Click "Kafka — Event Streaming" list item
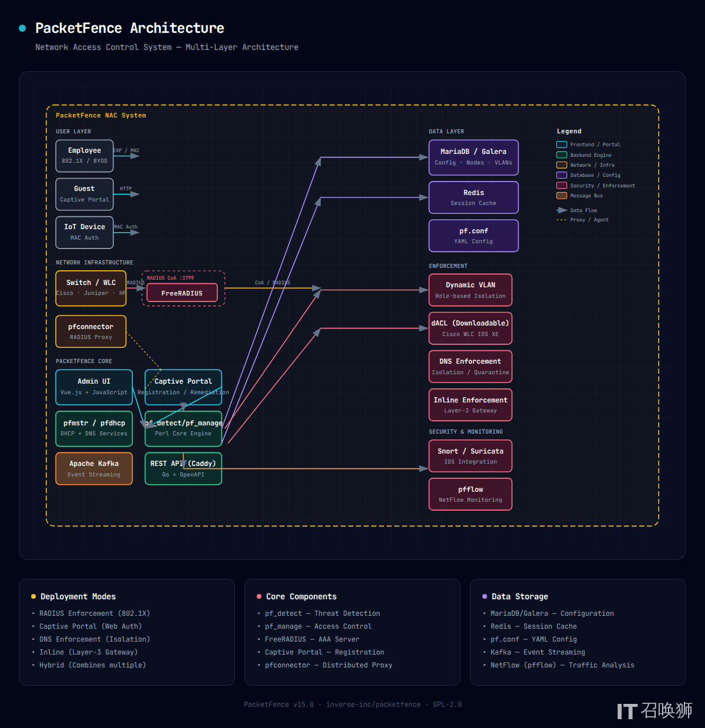 tap(538, 652)
